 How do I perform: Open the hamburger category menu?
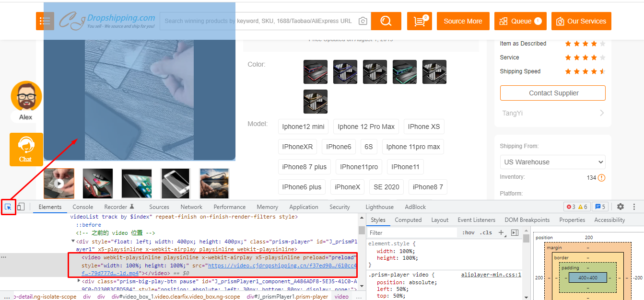click(45, 21)
